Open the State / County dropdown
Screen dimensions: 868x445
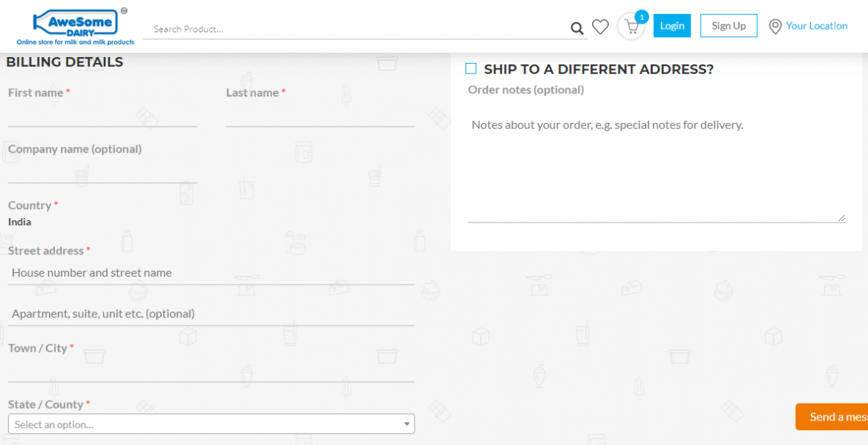click(x=211, y=424)
